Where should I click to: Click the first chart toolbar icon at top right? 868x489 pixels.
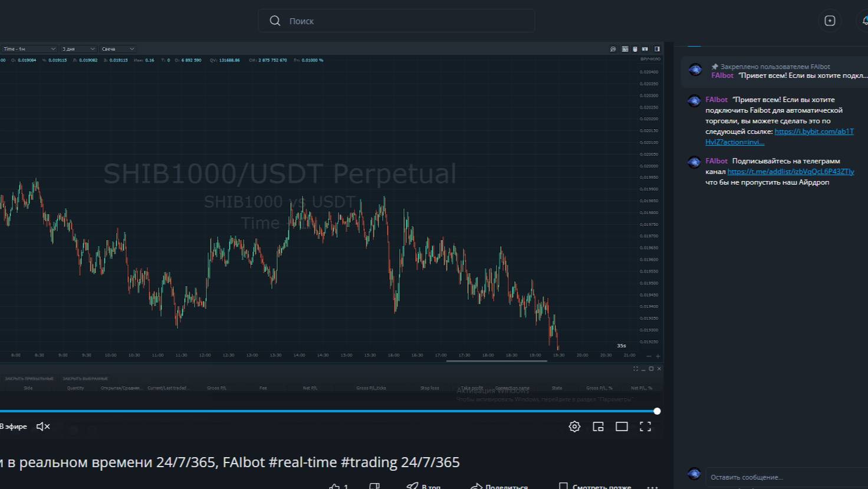[x=613, y=49]
